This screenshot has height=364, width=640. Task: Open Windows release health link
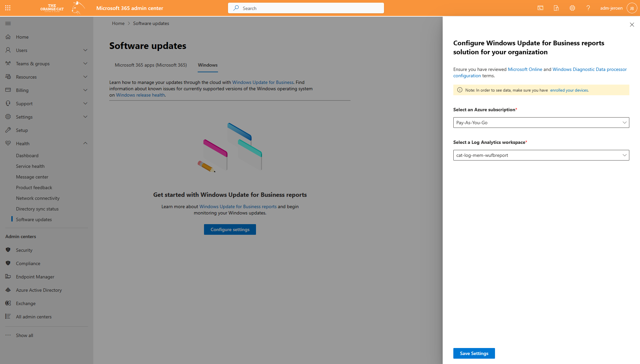pos(140,95)
